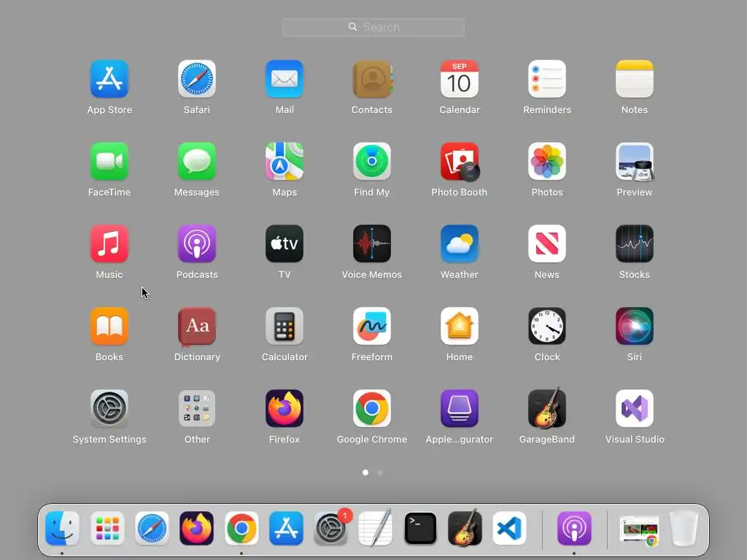
Task: Click the Launchpad search field
Action: click(x=373, y=27)
